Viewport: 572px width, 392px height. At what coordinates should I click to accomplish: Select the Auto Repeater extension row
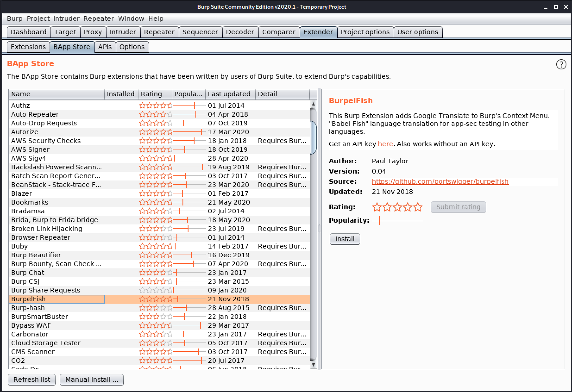tap(159, 114)
